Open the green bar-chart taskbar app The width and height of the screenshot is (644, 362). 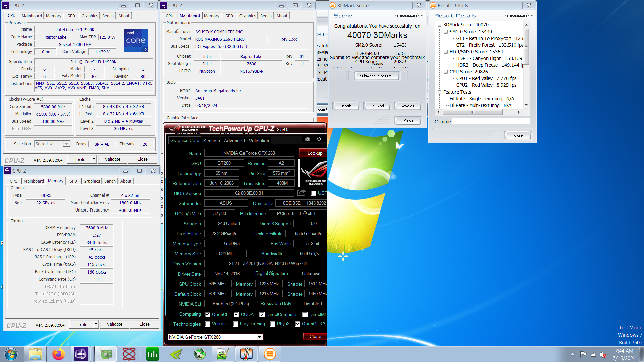[153, 354]
